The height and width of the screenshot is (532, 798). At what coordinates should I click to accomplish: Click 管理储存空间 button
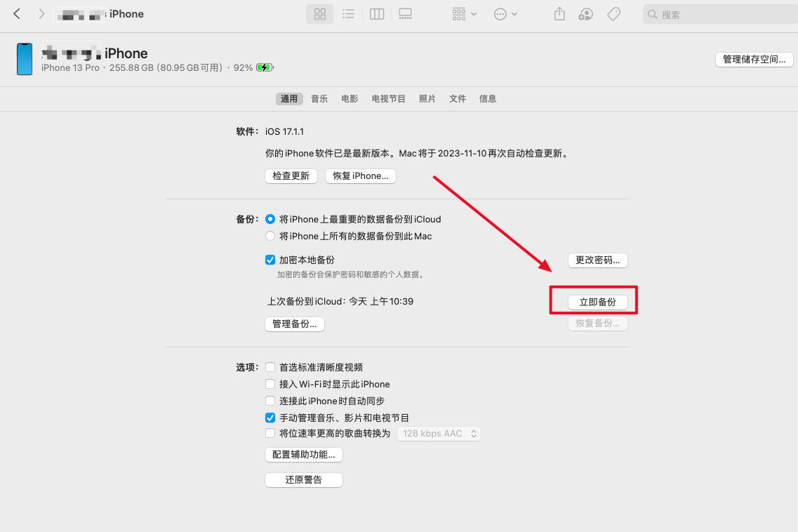tap(754, 60)
